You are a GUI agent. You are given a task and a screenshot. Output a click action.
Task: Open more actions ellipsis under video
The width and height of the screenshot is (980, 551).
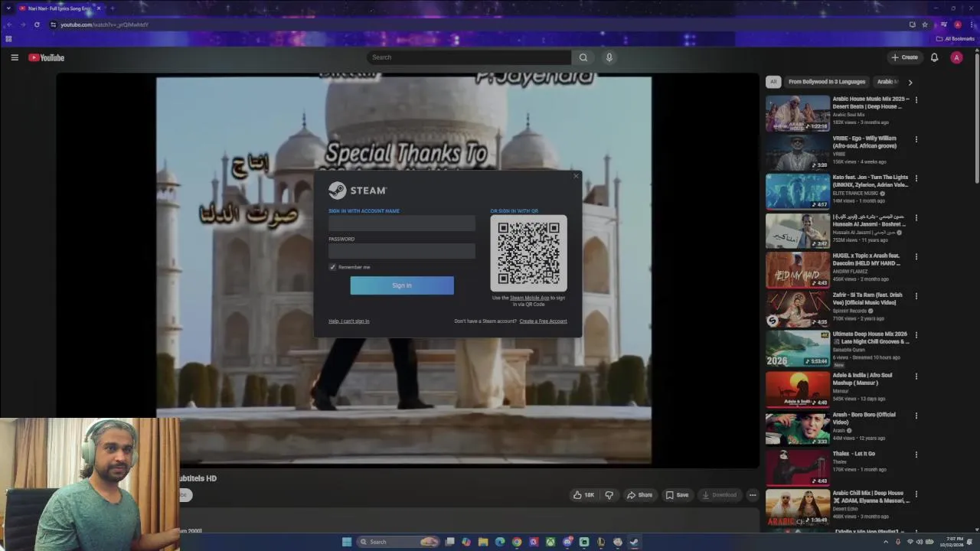pos(753,495)
